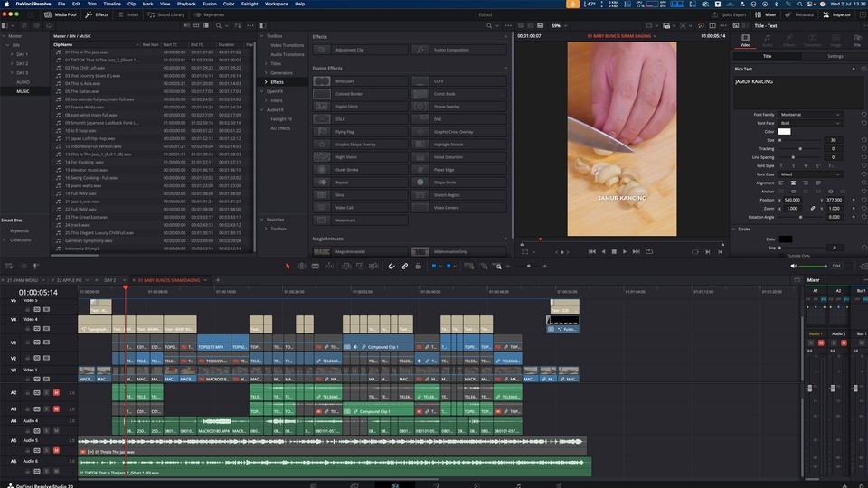Click the Rich Text input field
Screen dimensions: 868x488
(797, 92)
